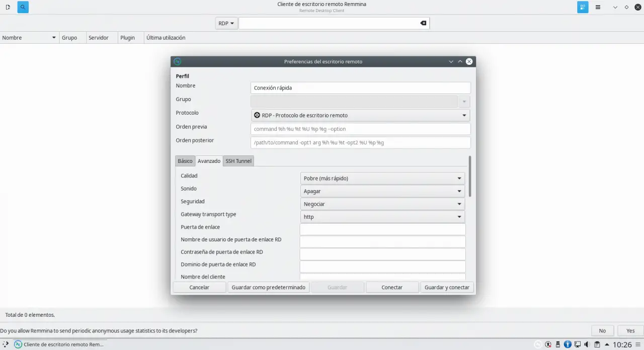
Task: Click the Plugin column header
Action: pyautogui.click(x=130, y=38)
